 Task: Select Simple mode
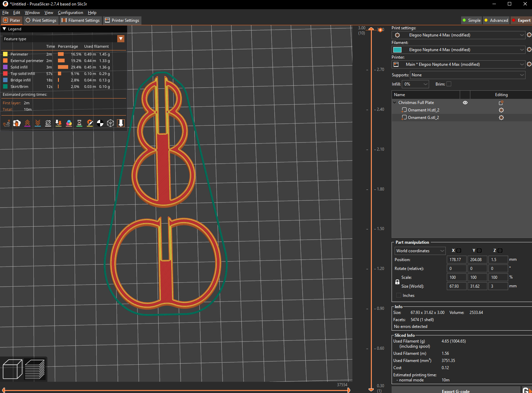coord(471,20)
